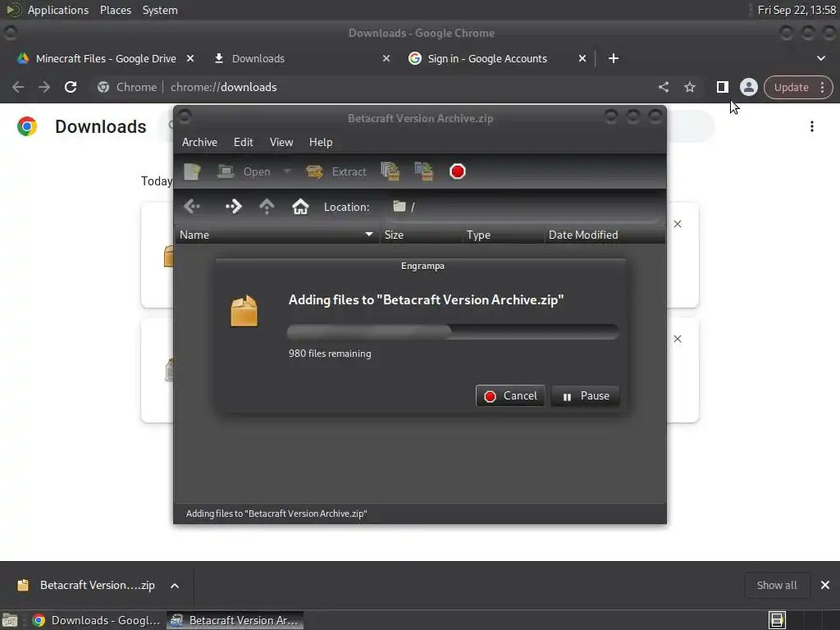Click the Add folder to archive icon
The height and width of the screenshot is (630, 840).
click(x=424, y=171)
